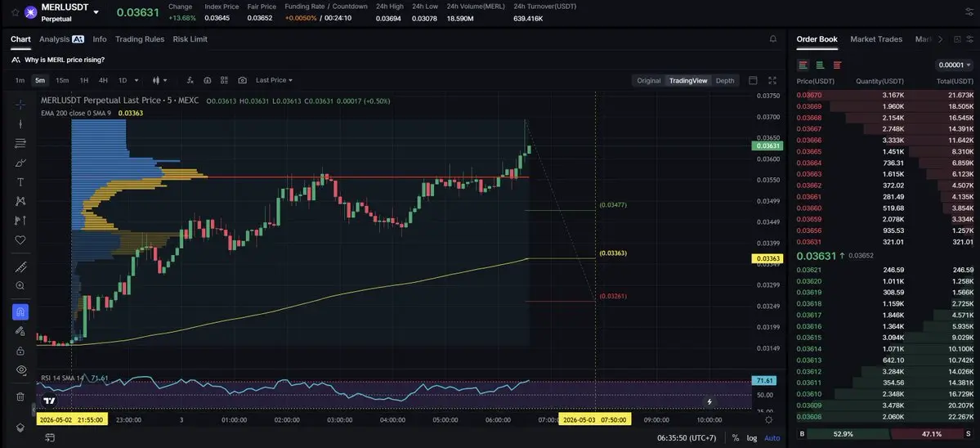Toggle percent scale on price axis
980x448 pixels.
736,438
